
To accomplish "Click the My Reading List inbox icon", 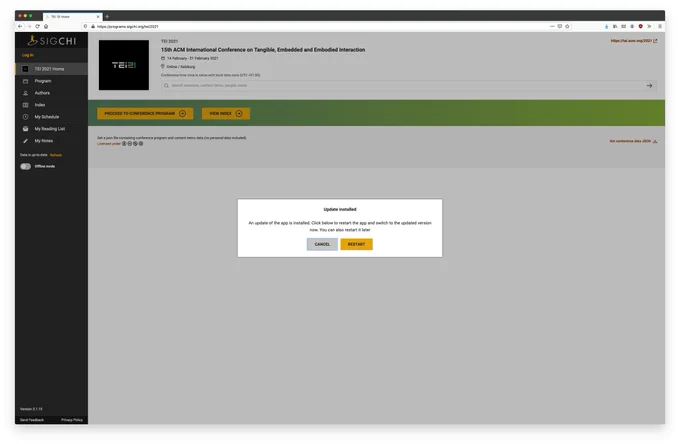I will coord(25,129).
